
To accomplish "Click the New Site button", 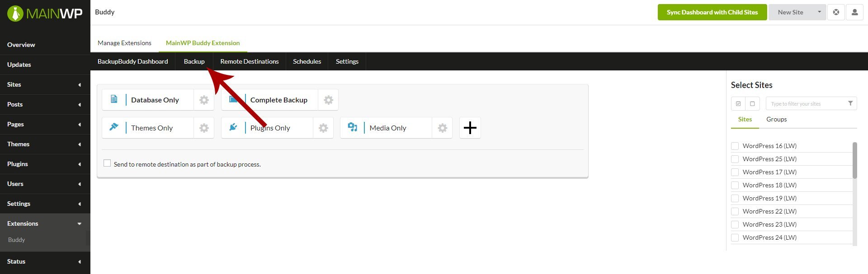I will [791, 12].
